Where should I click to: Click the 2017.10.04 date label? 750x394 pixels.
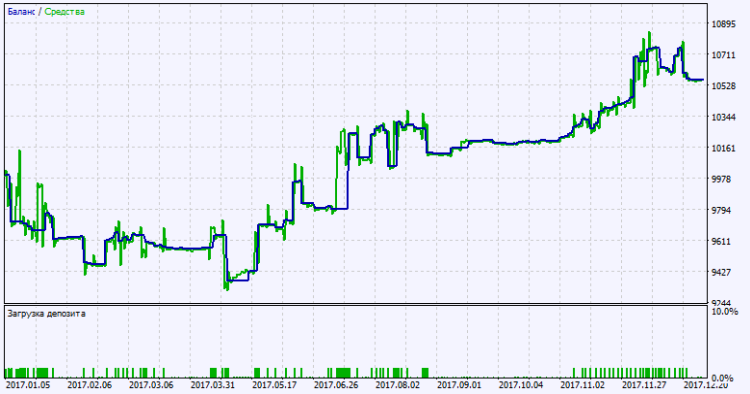(521, 385)
